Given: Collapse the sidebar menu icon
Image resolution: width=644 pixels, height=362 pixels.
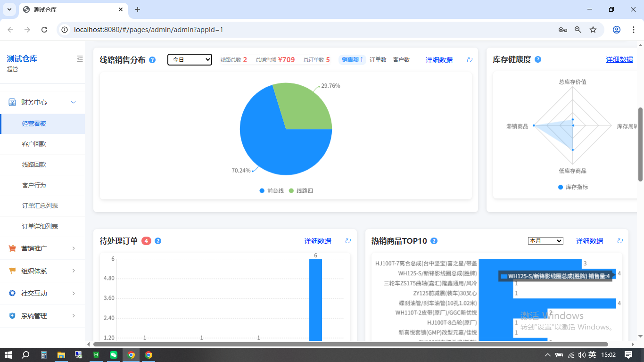Looking at the screenshot, I should click(80, 59).
